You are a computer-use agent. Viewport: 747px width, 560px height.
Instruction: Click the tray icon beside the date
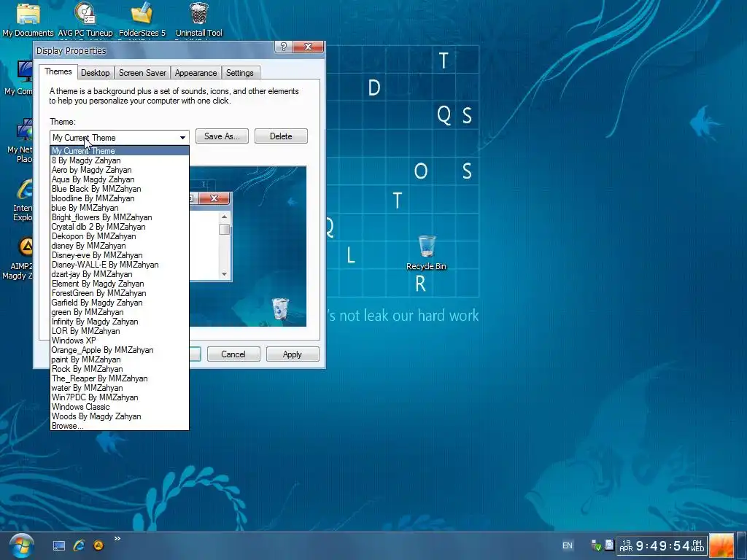pyautogui.click(x=609, y=545)
